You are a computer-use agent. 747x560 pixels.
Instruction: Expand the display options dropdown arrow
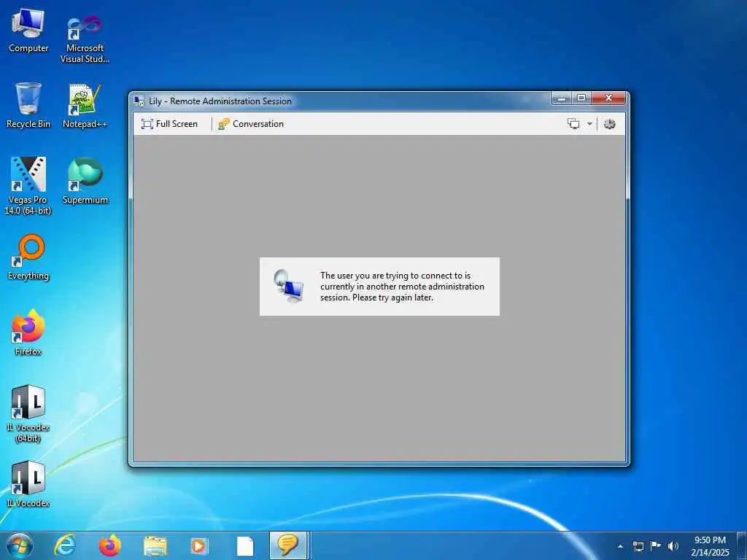(589, 124)
